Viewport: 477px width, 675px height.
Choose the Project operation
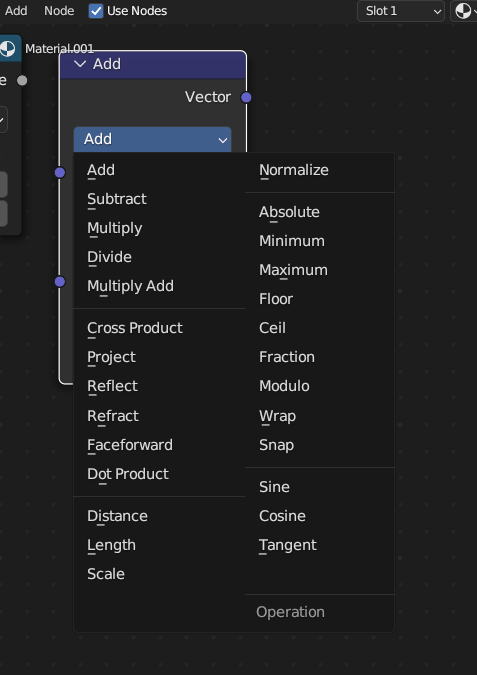click(159, 357)
